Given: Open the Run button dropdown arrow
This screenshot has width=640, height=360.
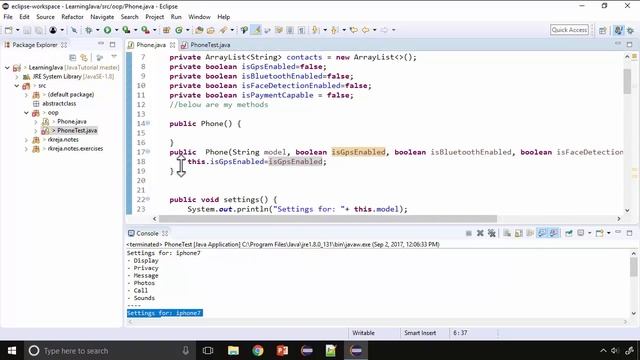Looking at the screenshot, I should point(116,30).
